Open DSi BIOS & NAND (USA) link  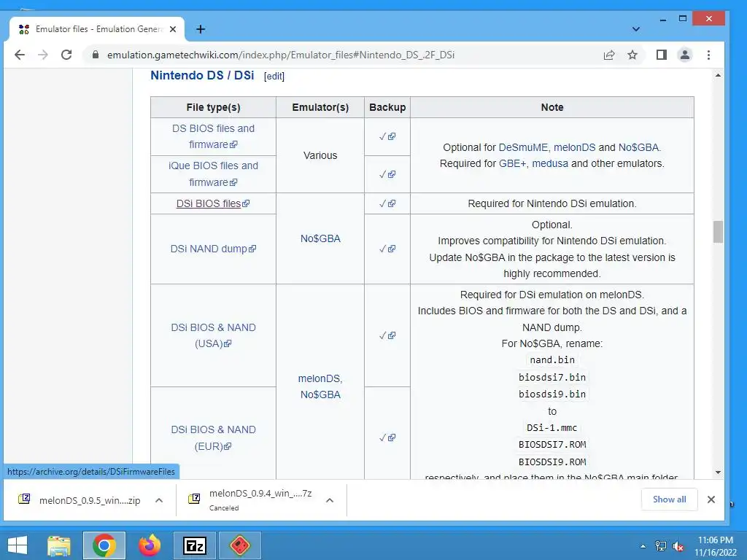213,335
